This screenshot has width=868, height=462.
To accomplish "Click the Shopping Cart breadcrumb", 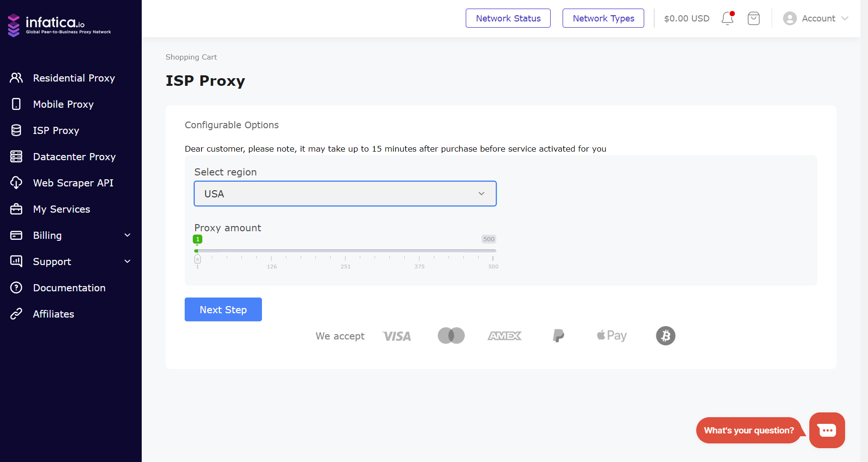I will tap(191, 57).
